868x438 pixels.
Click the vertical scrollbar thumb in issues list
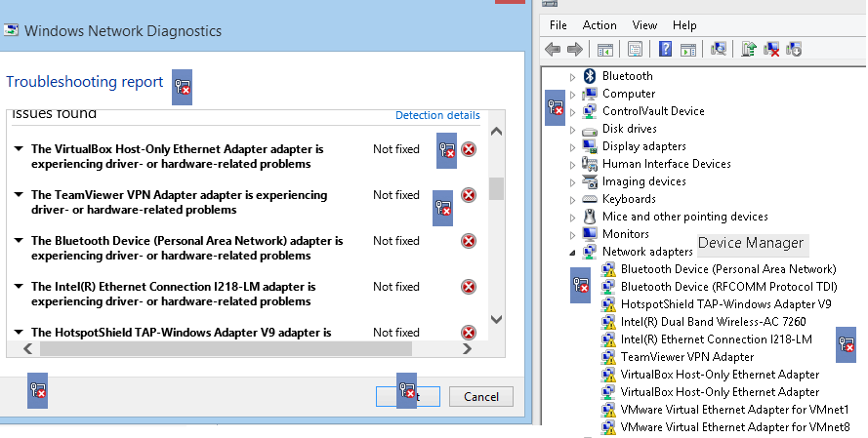497,188
